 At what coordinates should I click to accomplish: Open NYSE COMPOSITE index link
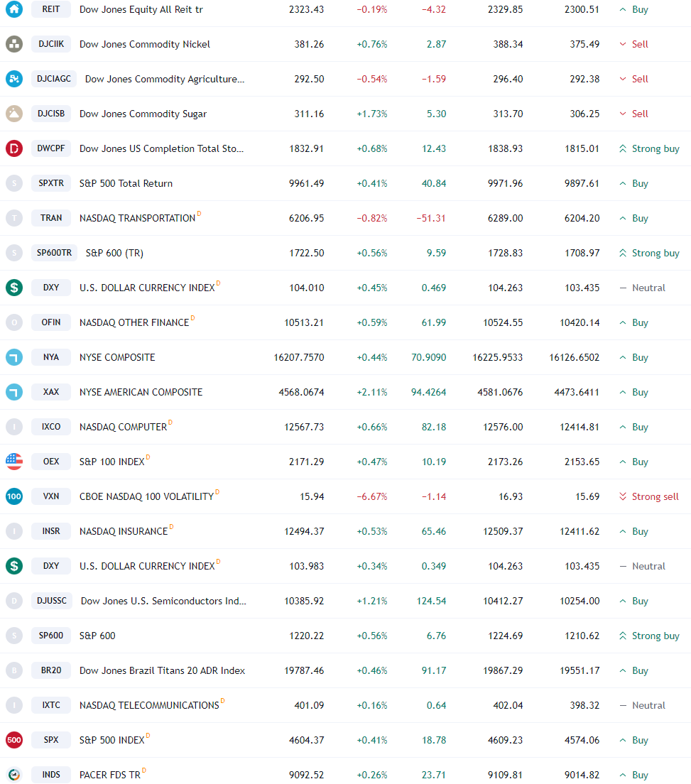pos(117,357)
